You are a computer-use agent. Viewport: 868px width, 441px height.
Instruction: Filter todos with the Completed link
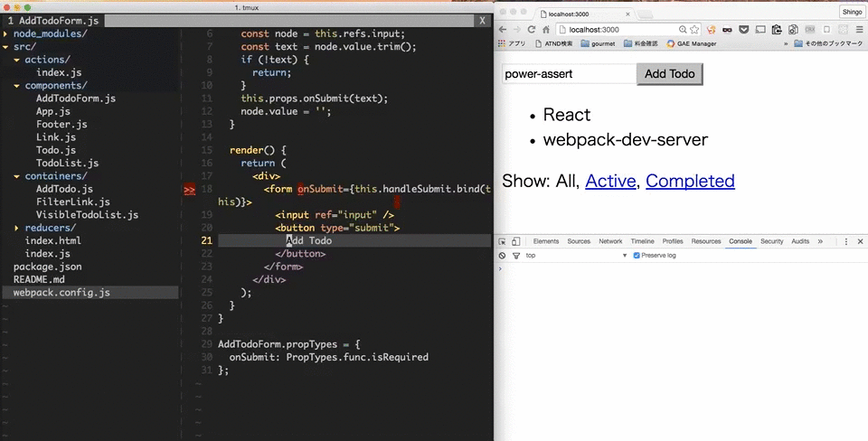click(x=690, y=181)
